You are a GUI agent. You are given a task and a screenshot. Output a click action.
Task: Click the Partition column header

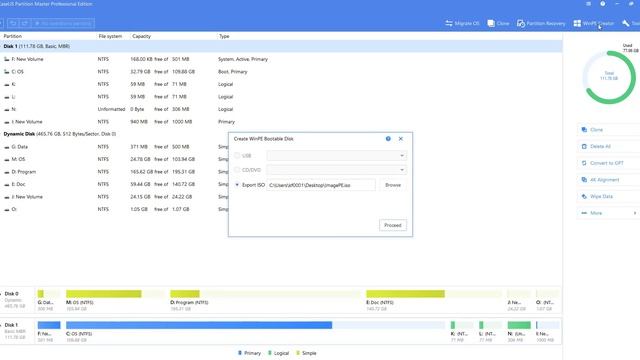(13, 36)
